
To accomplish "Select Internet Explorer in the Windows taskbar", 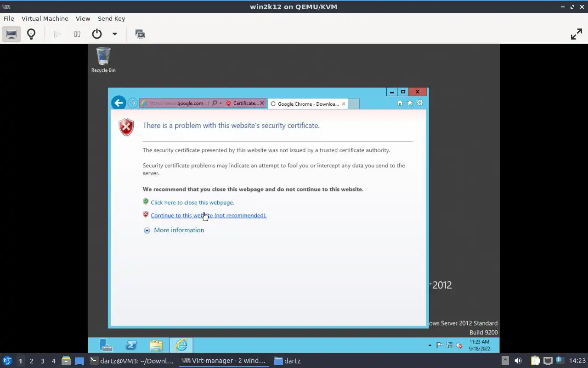I will [x=181, y=345].
